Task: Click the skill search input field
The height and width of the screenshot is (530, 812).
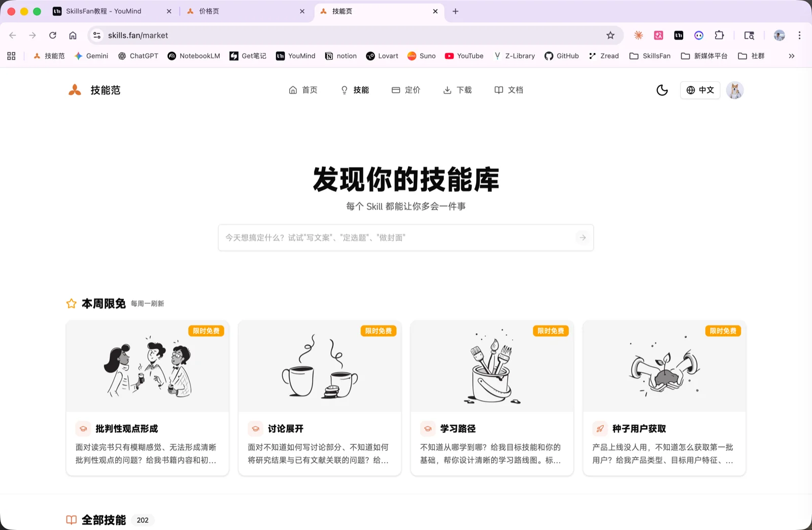Action: tap(396, 238)
